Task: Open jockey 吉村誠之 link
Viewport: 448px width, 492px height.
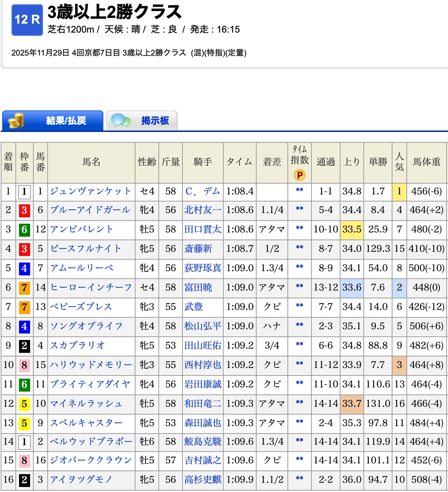Action: (203, 460)
